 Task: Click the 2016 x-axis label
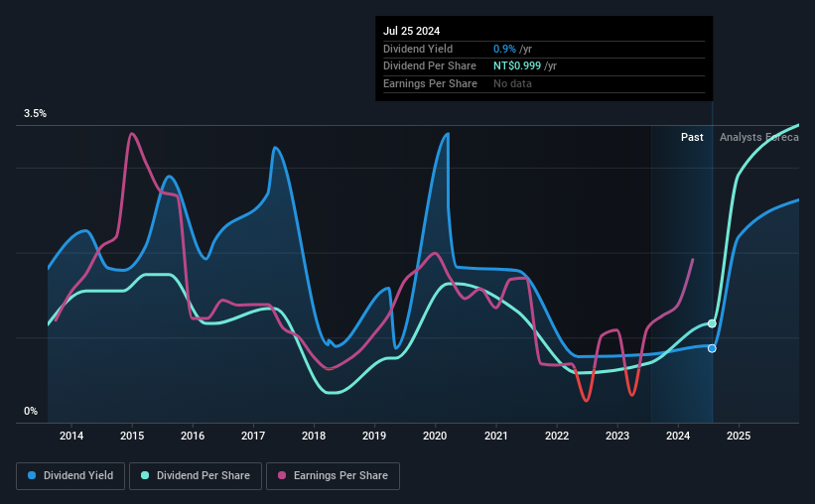click(193, 436)
